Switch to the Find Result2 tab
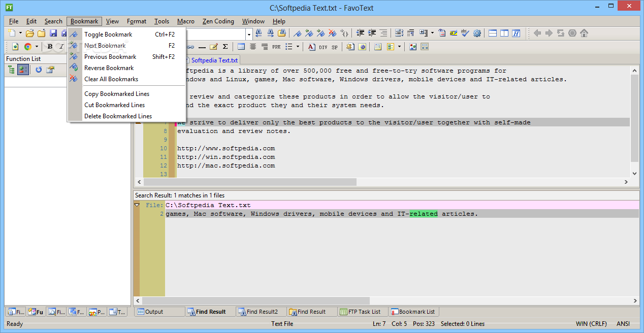Viewport: 644px width, 333px height. tap(261, 312)
